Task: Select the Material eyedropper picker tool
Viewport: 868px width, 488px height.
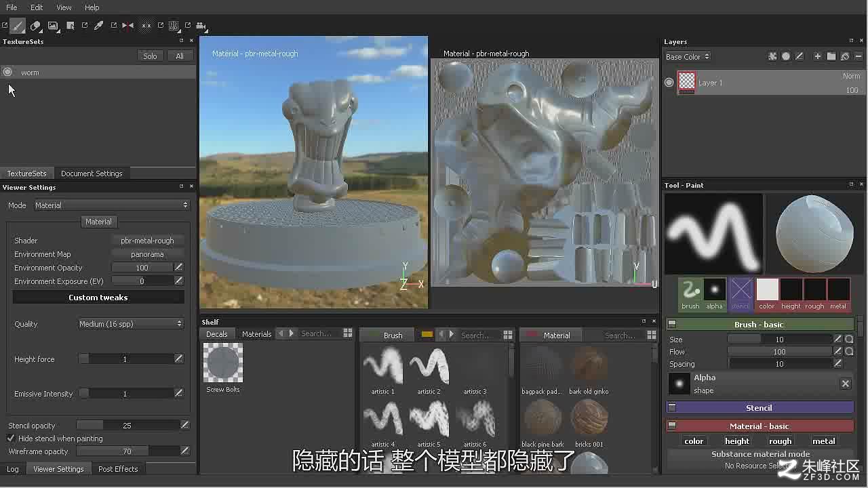Action: (99, 26)
